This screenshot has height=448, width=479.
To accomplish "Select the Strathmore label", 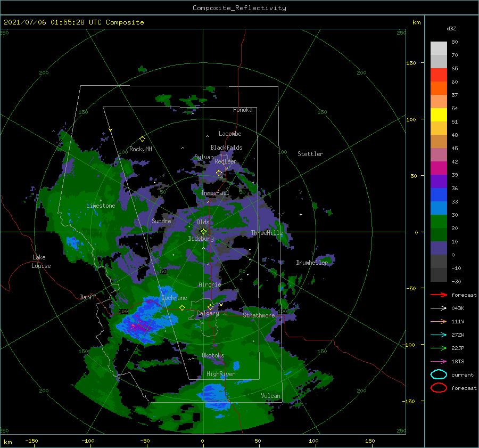I will point(259,315).
